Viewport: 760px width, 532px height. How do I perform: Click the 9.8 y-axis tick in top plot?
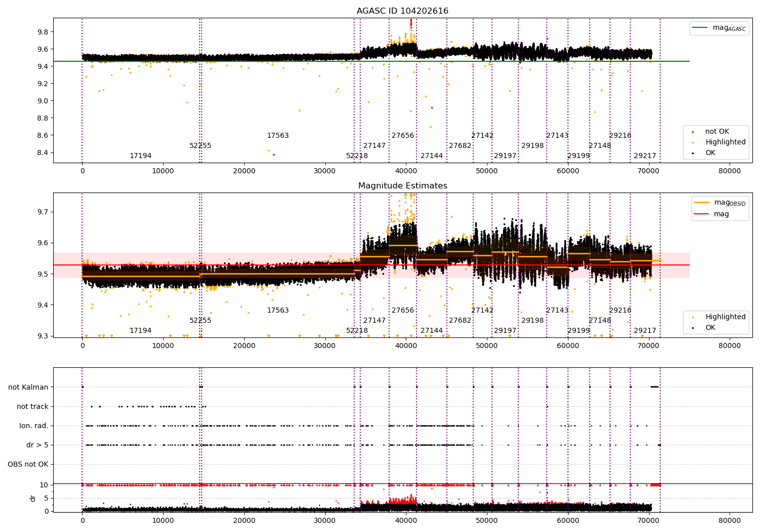(x=43, y=32)
